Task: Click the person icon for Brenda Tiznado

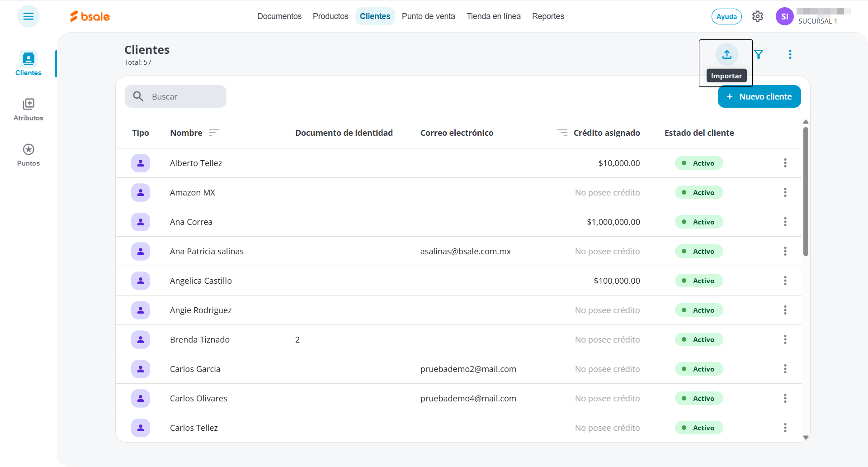Action: (x=141, y=339)
